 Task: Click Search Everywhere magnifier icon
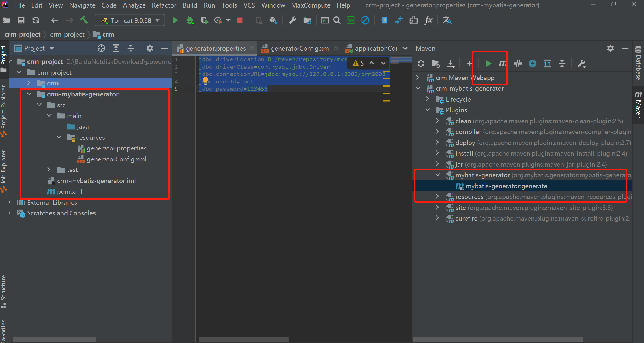(x=337, y=20)
